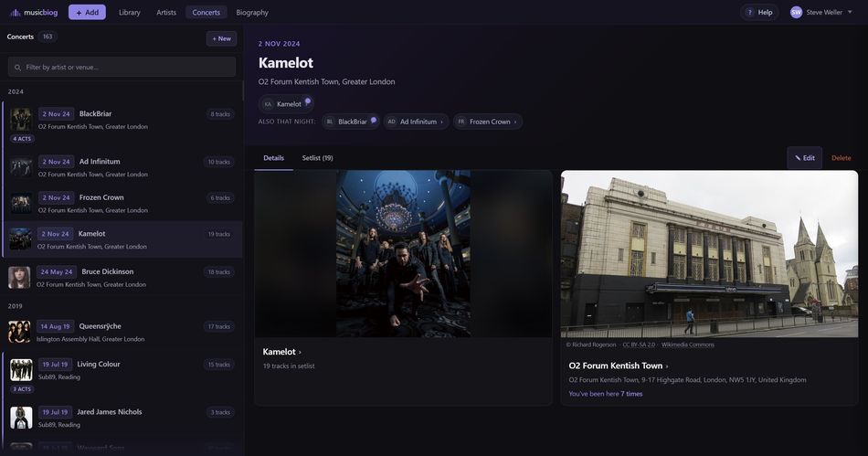Click the 8 tracks badge on BlackBriar row
Viewport: 868px width, 456px height.
pyautogui.click(x=220, y=114)
